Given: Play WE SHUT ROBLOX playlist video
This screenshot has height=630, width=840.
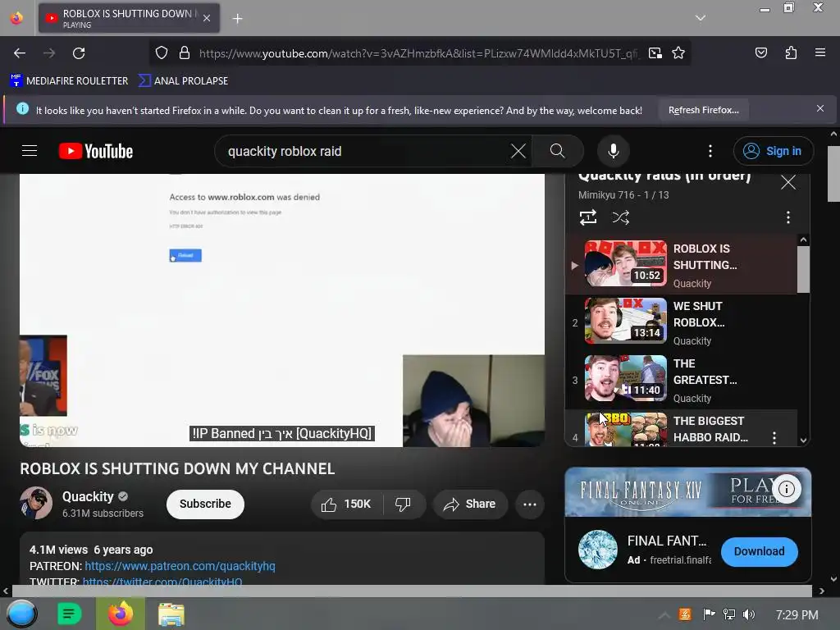Looking at the screenshot, I should tap(682, 322).
